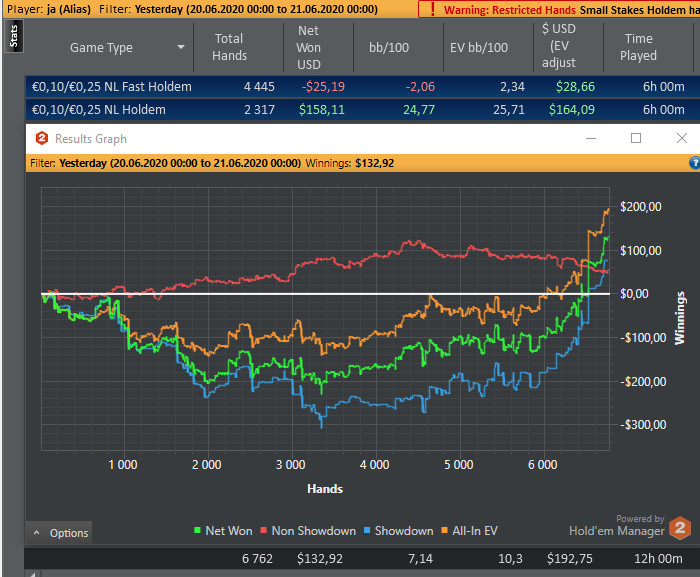Click the 24,77 bb/100 cell
This screenshot has width=700, height=577.
419,109
